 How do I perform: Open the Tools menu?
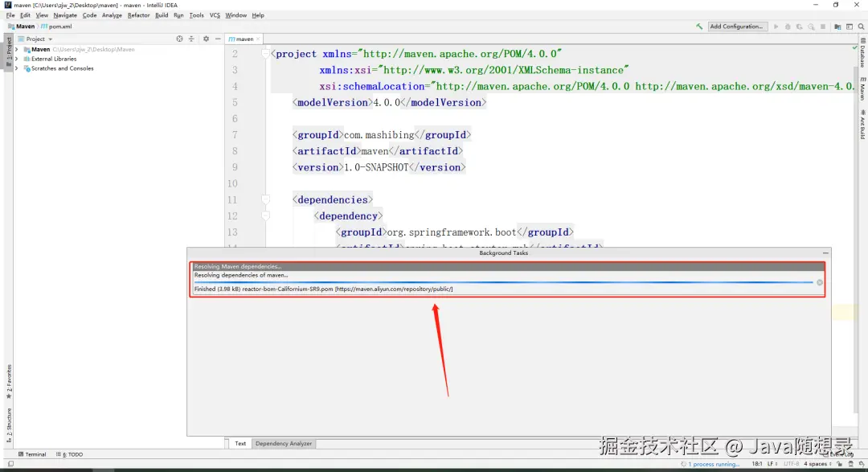[x=197, y=15]
